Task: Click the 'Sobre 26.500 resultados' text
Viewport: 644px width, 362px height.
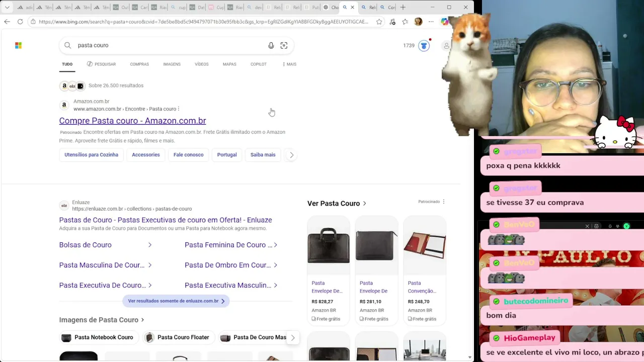Action: pos(116,85)
